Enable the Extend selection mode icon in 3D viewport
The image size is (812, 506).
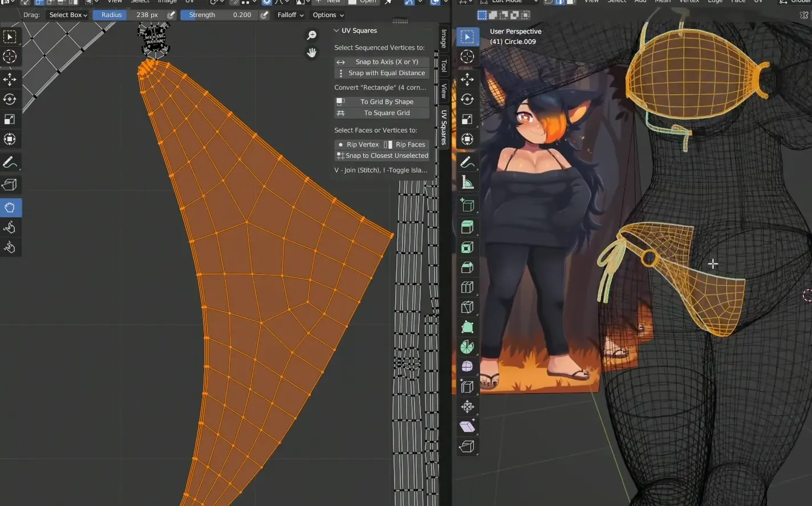click(493, 15)
